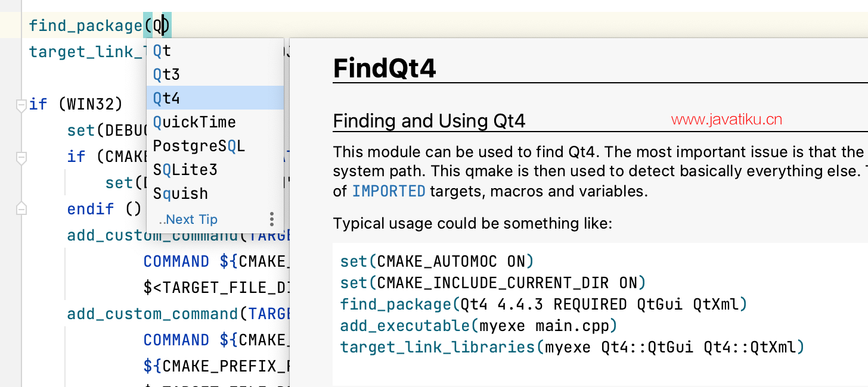
Task: Click the set(CMAKE_AUTOMOC ON) sample line
Action: coord(436,261)
